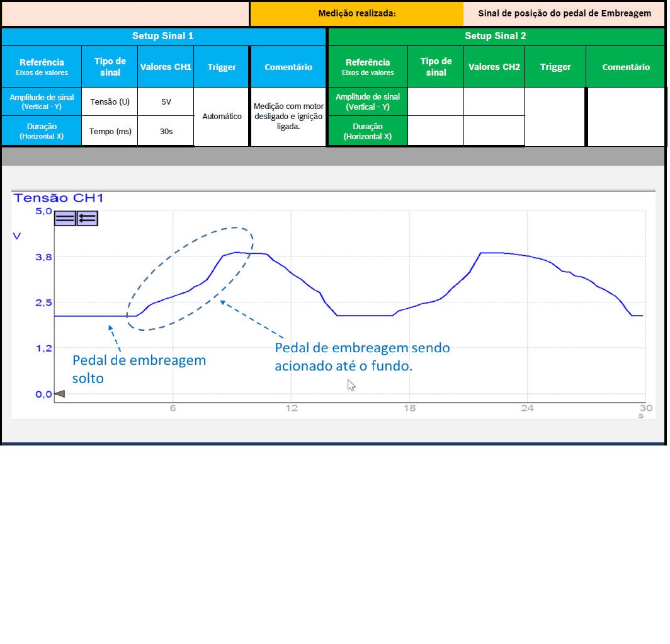Click the empty Comentário cell under Sinal 2
The image size is (670, 644).
[x=625, y=117]
